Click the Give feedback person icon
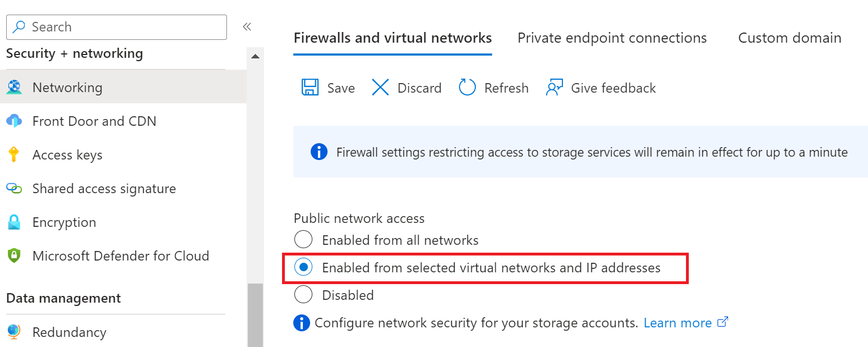Screen dimensions: 868x347 tap(555, 88)
